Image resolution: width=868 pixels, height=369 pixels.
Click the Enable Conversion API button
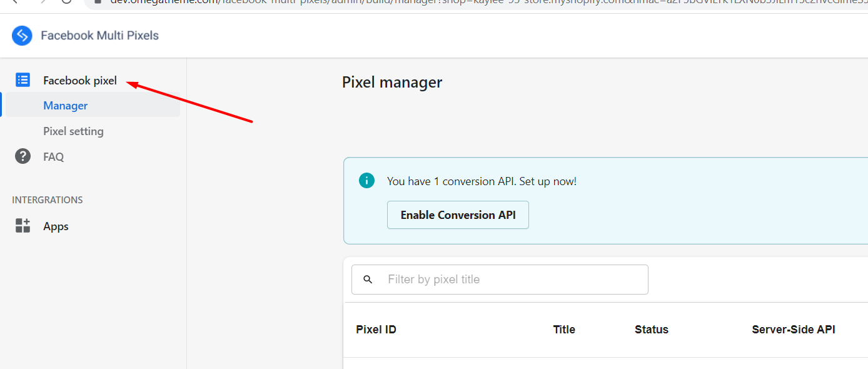[458, 215]
